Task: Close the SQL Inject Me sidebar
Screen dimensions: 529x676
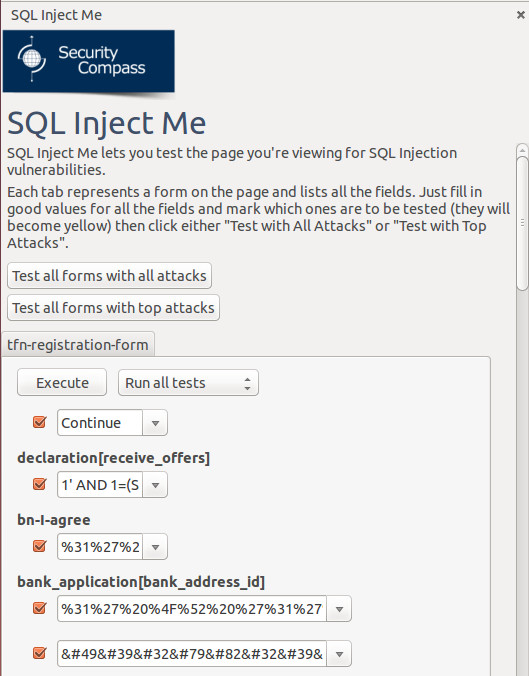Action: [x=520, y=15]
